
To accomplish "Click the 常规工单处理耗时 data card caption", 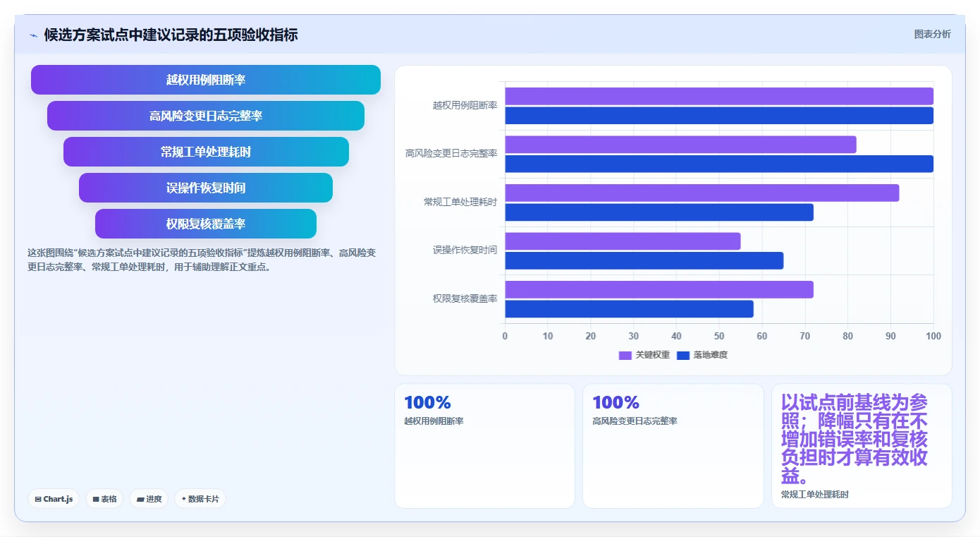I will (815, 495).
